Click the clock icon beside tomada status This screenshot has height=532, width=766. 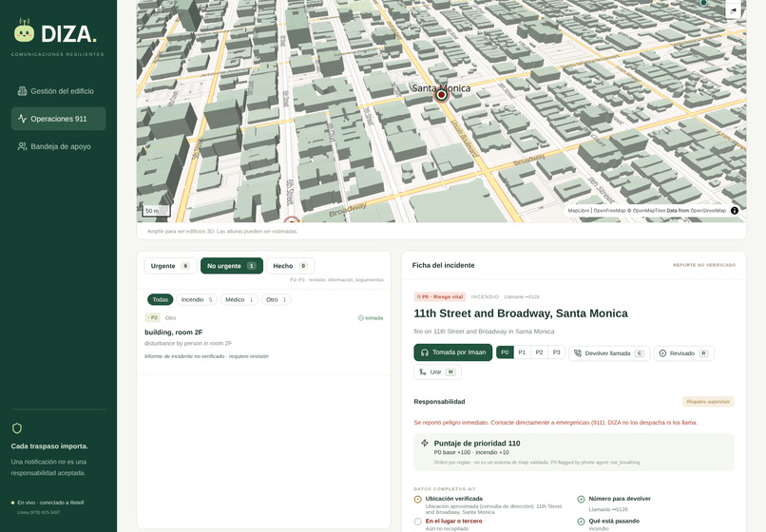coord(360,318)
